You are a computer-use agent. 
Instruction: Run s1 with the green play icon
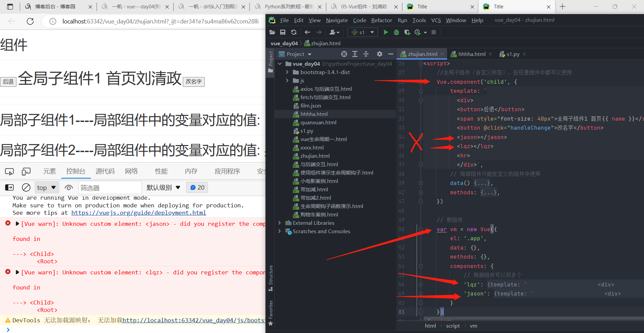point(386,32)
